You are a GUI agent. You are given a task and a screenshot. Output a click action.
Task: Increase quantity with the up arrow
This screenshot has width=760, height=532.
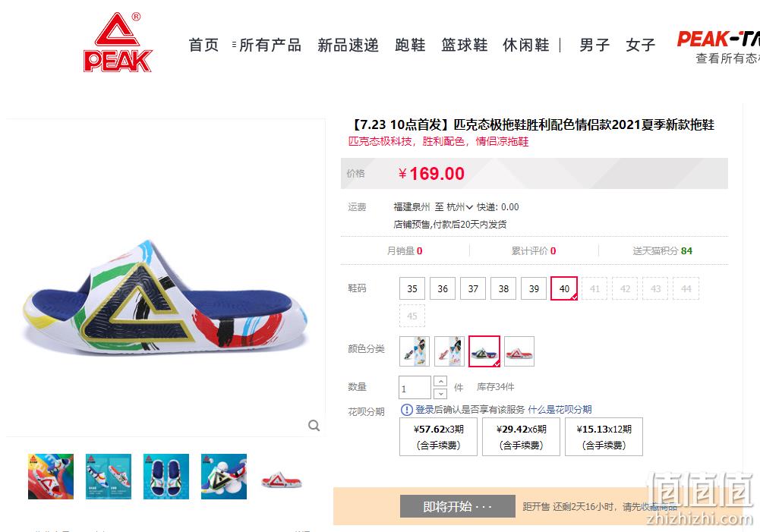[x=440, y=381]
